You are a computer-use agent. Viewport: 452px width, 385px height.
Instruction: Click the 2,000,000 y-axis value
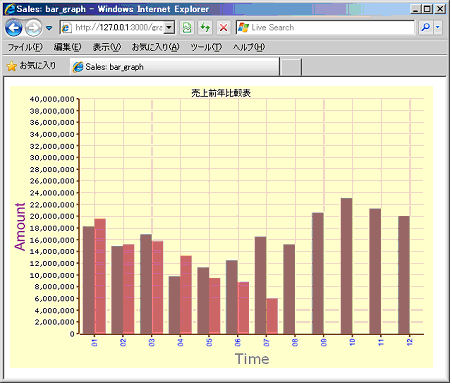point(54,322)
